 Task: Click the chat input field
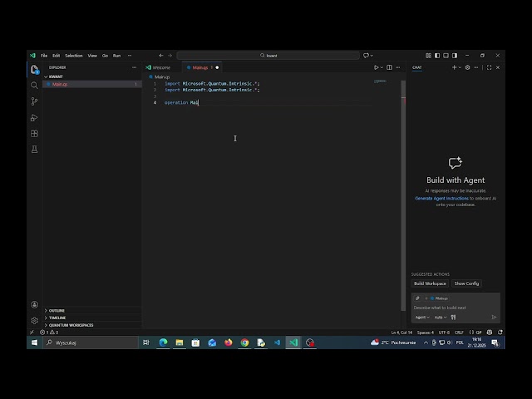click(x=456, y=308)
